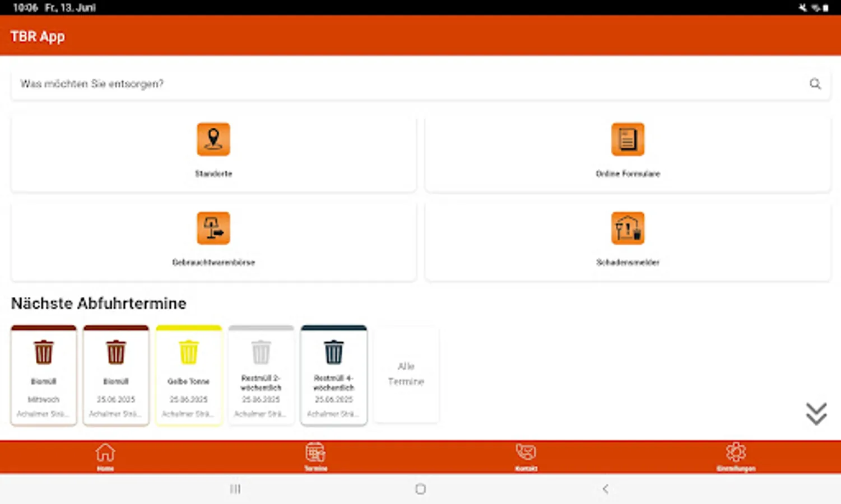Screen dimensions: 841x504
Task: Open Online Formulare via the document icon
Action: pos(628,139)
